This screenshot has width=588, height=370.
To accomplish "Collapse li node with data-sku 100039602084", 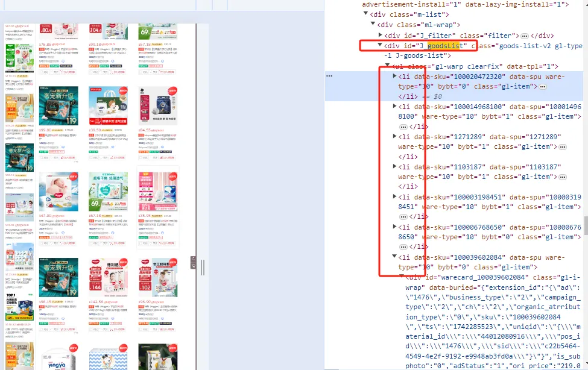I will coord(394,257).
